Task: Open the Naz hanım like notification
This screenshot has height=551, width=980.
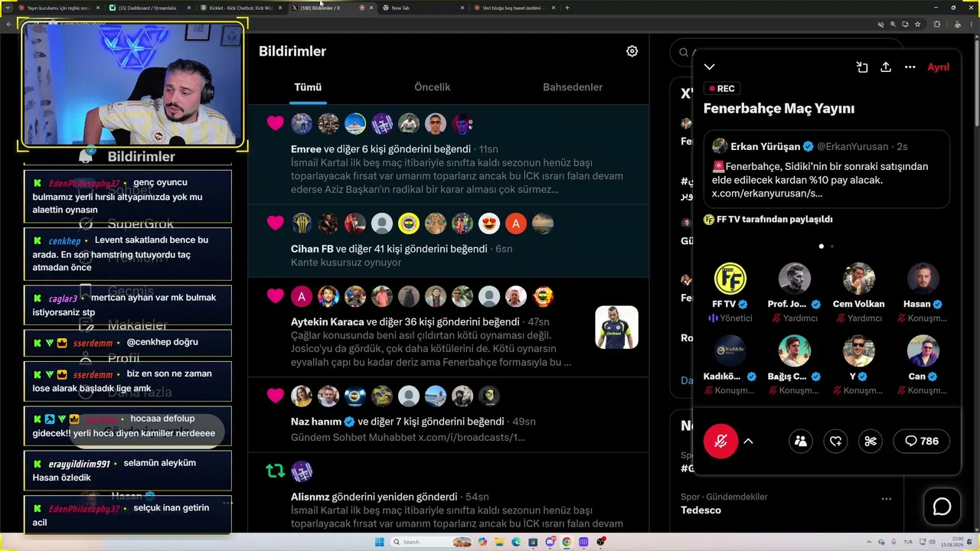Action: [449, 414]
